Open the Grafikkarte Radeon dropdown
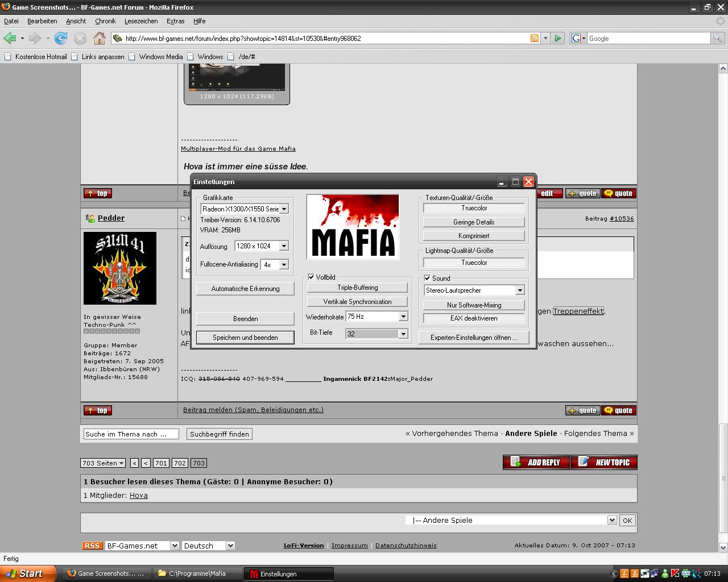Image resolution: width=728 pixels, height=582 pixels. click(x=245, y=209)
